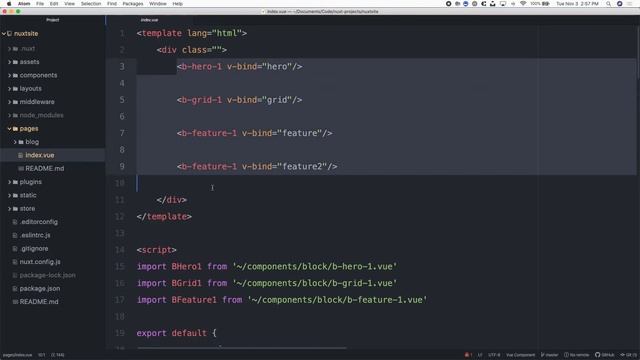The width and height of the screenshot is (640, 360).
Task: Click the battery status icon
Action: 545,4
